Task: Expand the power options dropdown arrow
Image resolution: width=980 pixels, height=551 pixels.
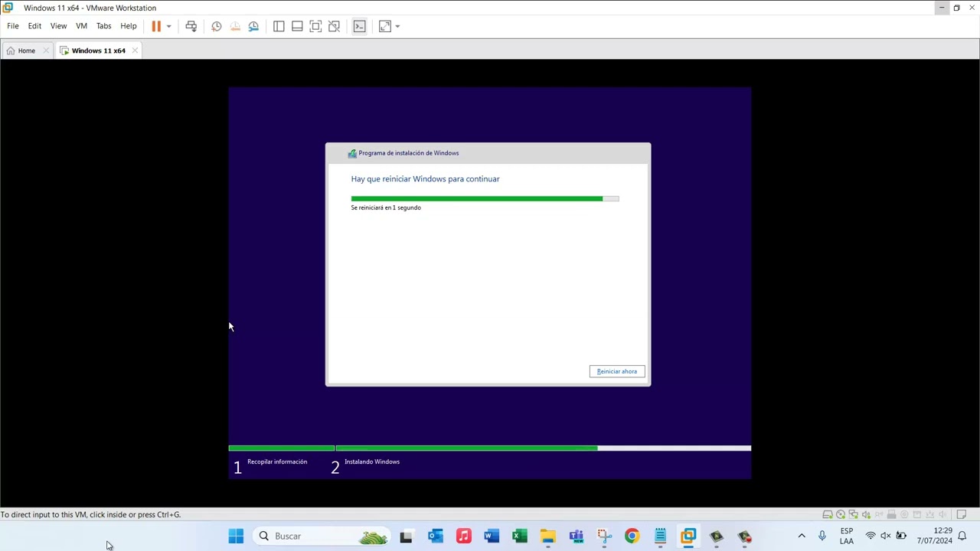Action: pos(168,26)
